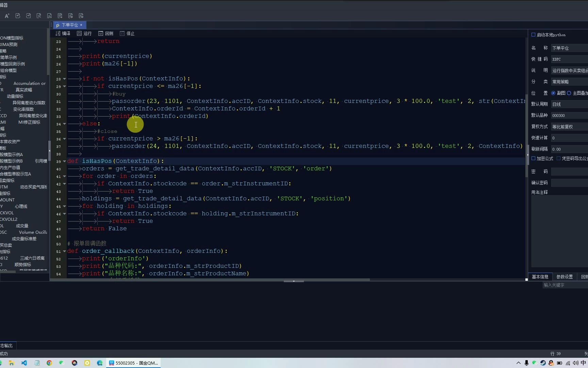Screen dimensions: 588x368
Task: Collapse code fold at line 29
Action: [x=64, y=86]
